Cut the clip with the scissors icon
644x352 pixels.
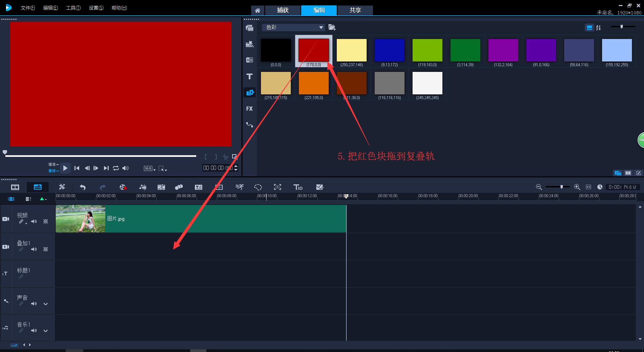click(225, 157)
